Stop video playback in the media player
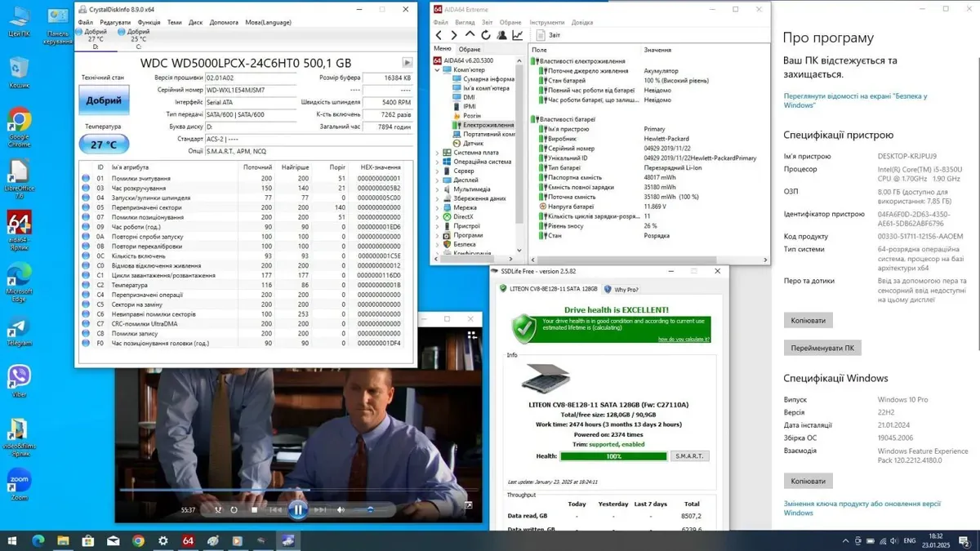Image resolution: width=980 pixels, height=551 pixels. coord(254,510)
